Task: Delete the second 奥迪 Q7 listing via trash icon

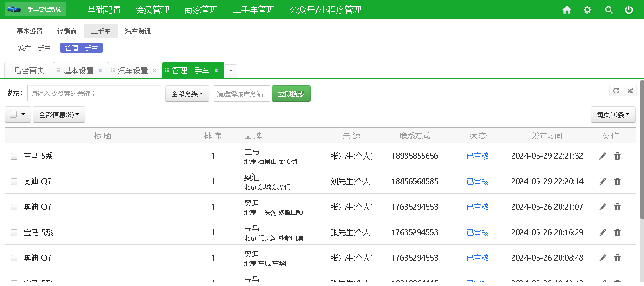Action: [618, 207]
